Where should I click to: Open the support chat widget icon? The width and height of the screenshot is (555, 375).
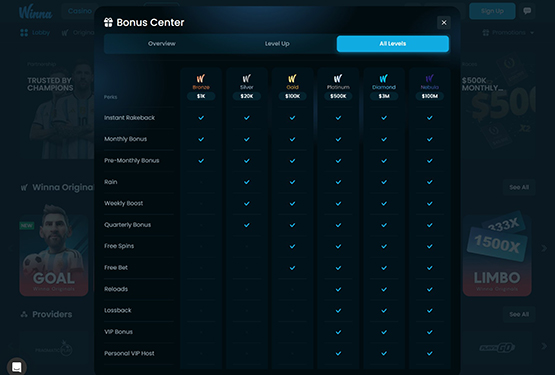click(17, 367)
